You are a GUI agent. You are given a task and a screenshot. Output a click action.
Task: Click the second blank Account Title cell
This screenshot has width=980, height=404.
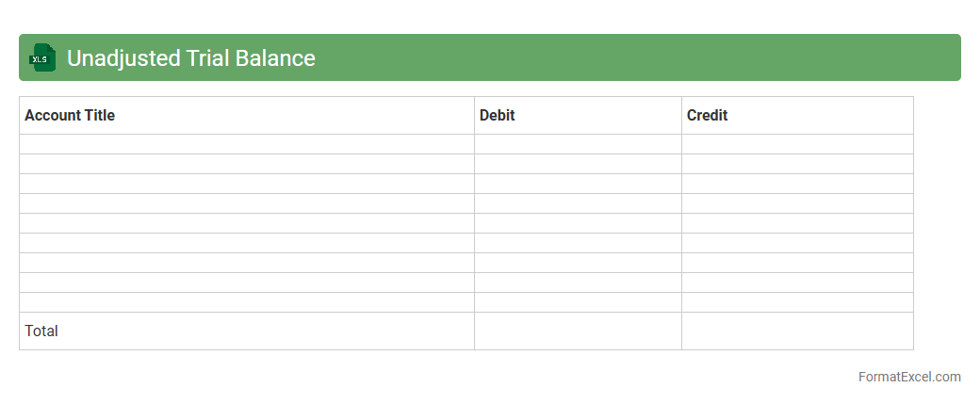(246, 164)
